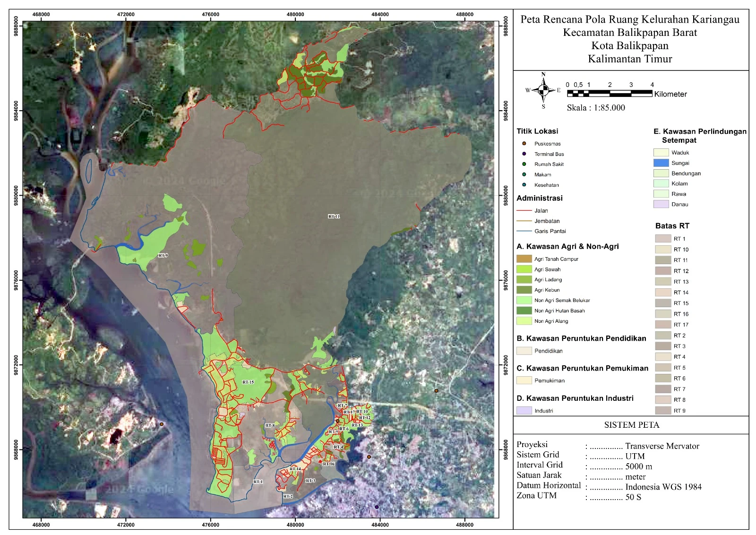The height and width of the screenshot is (535, 756).
Task: Select the Non Agri Semak Belukar swatch
Action: click(x=524, y=300)
